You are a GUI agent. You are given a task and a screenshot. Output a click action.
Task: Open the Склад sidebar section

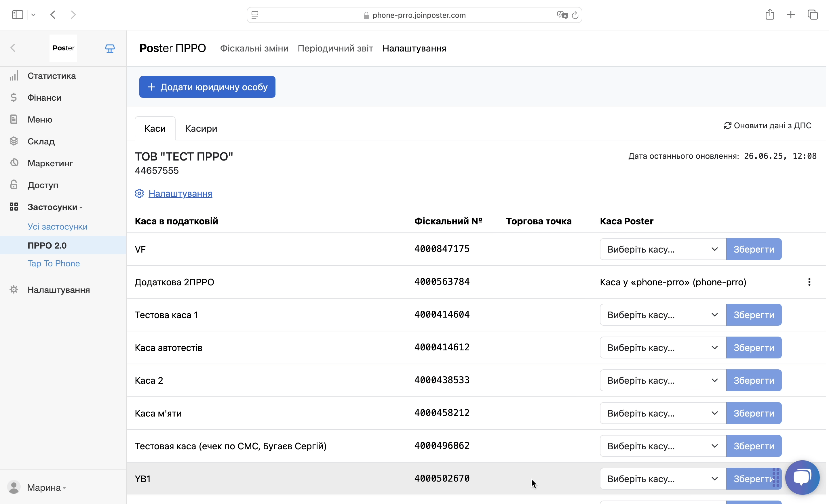point(41,142)
